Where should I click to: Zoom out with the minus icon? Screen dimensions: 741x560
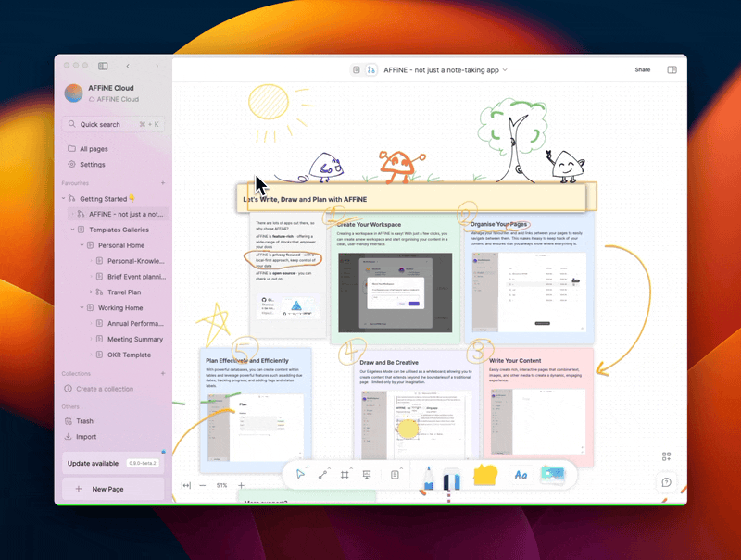click(x=203, y=485)
